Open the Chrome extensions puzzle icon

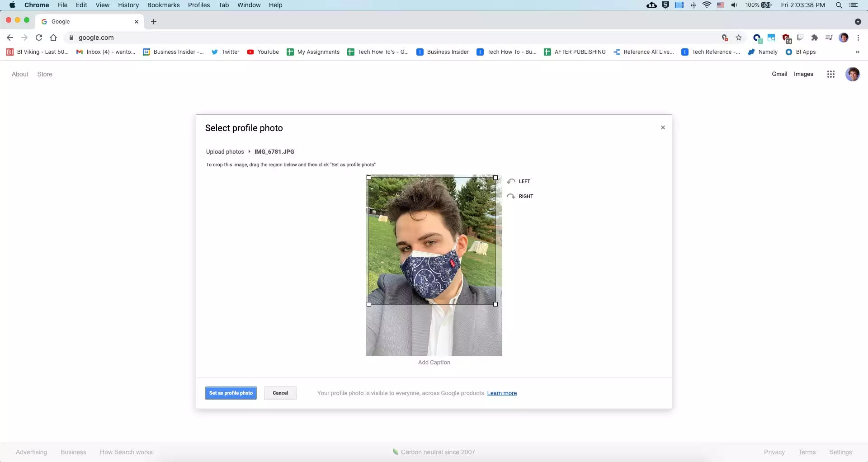tap(815, 38)
